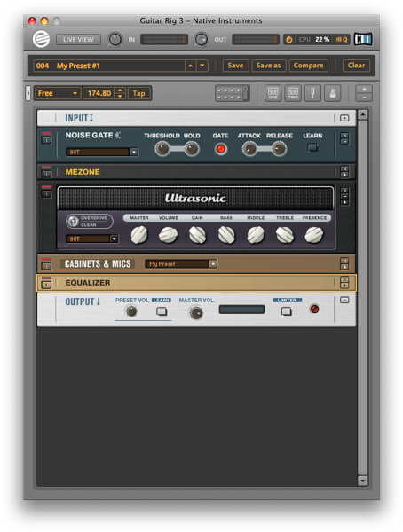Toggle the HI Q quality mode
Viewport: 403px width, 532px height.
(341, 39)
